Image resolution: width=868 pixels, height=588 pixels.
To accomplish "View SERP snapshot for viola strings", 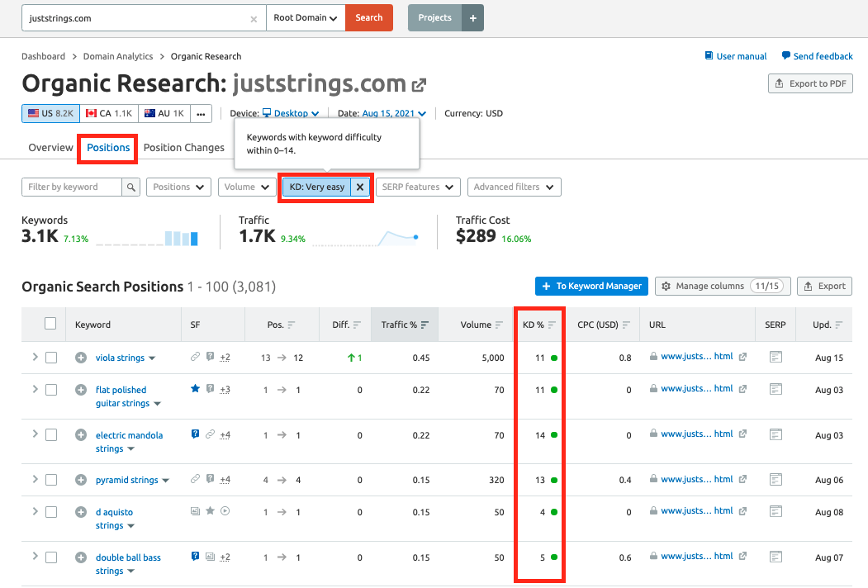I will click(776, 357).
